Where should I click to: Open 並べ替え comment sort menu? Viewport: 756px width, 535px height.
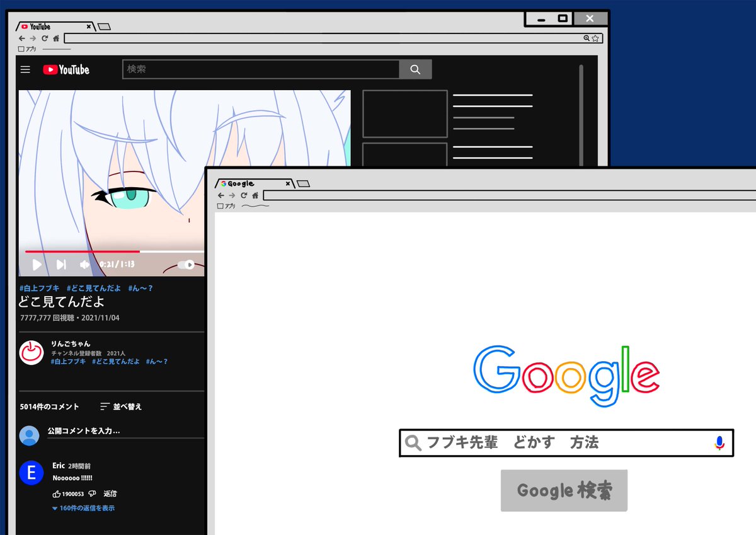pyautogui.click(x=121, y=406)
